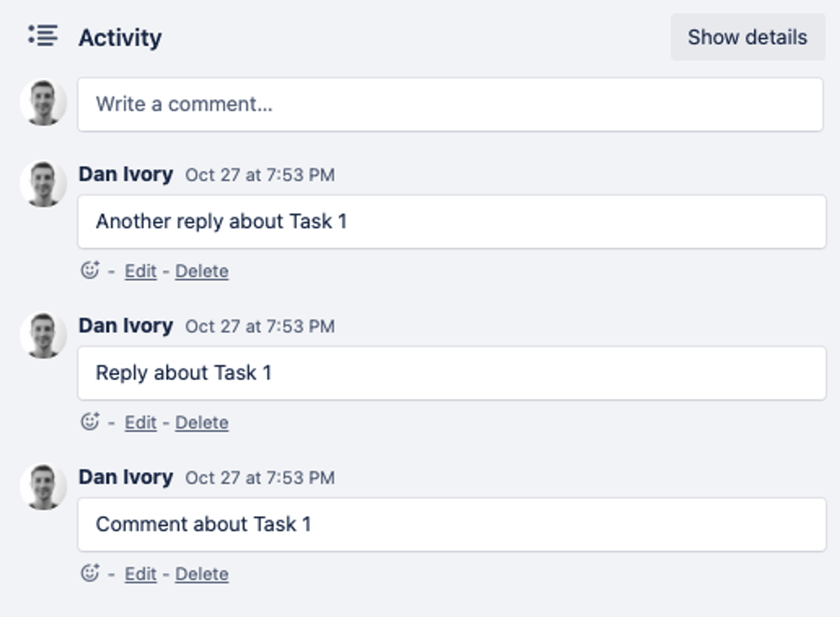This screenshot has width=840, height=617.
Task: Add reaction to 'Another reply about Task 1'
Action: pos(90,271)
